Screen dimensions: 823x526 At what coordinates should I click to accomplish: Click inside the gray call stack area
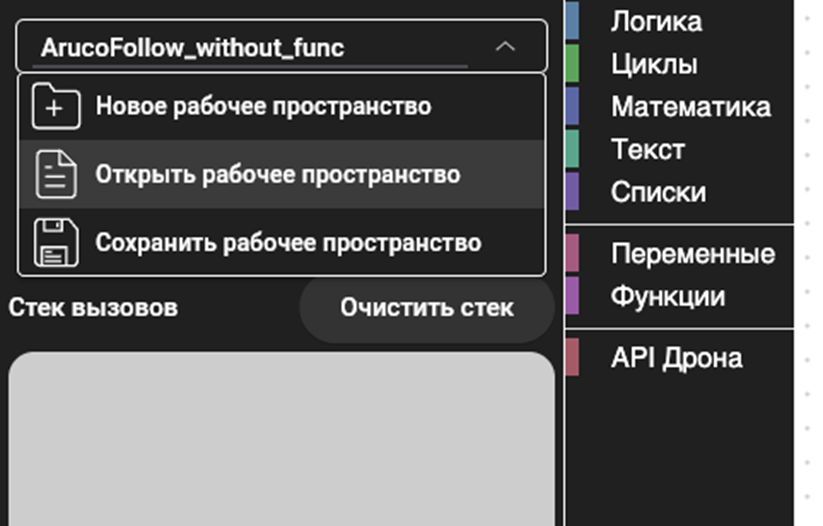(281, 440)
